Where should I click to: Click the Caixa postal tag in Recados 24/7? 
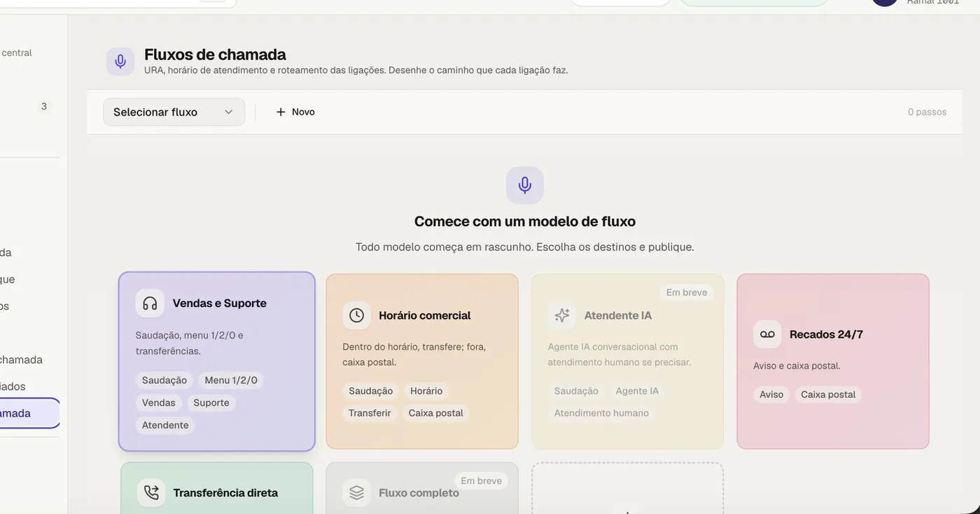828,394
